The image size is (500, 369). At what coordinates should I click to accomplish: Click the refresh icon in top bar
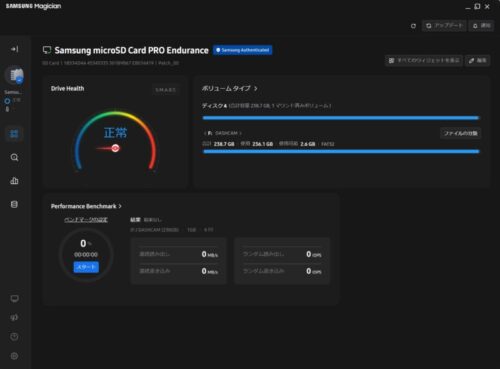tap(413, 26)
